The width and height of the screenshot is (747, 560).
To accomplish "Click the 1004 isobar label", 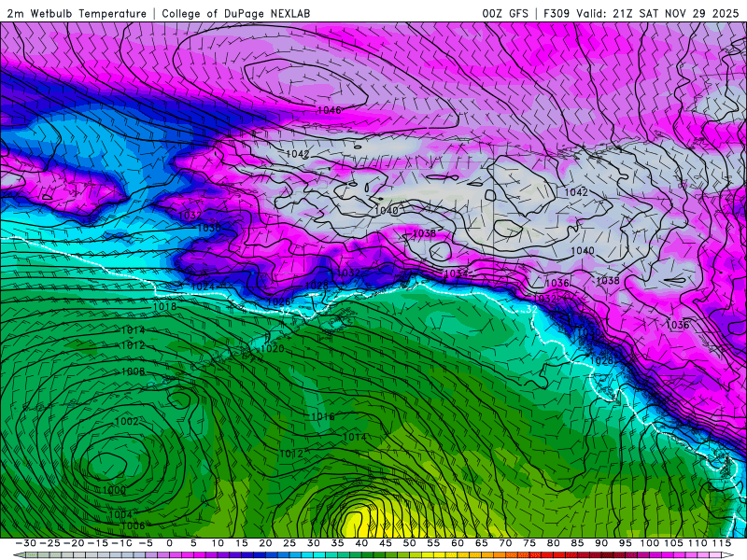I will 120,515.
